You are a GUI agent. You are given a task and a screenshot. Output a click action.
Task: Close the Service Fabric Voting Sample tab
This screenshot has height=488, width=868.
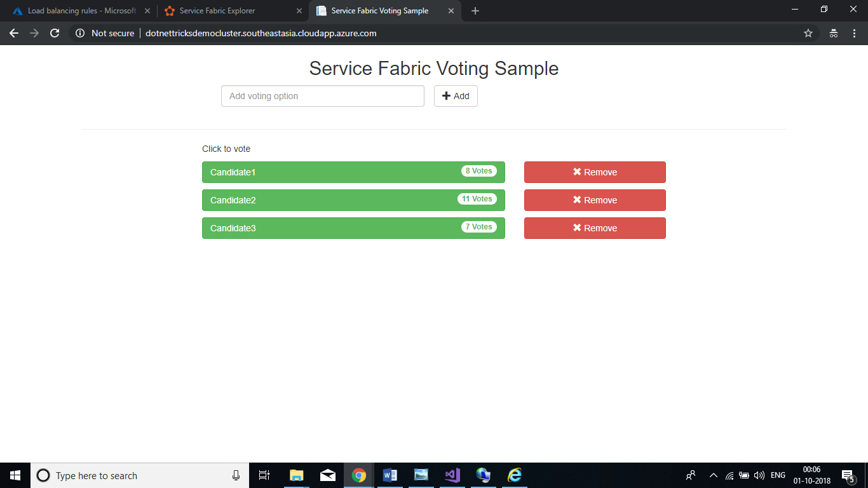pyautogui.click(x=451, y=11)
